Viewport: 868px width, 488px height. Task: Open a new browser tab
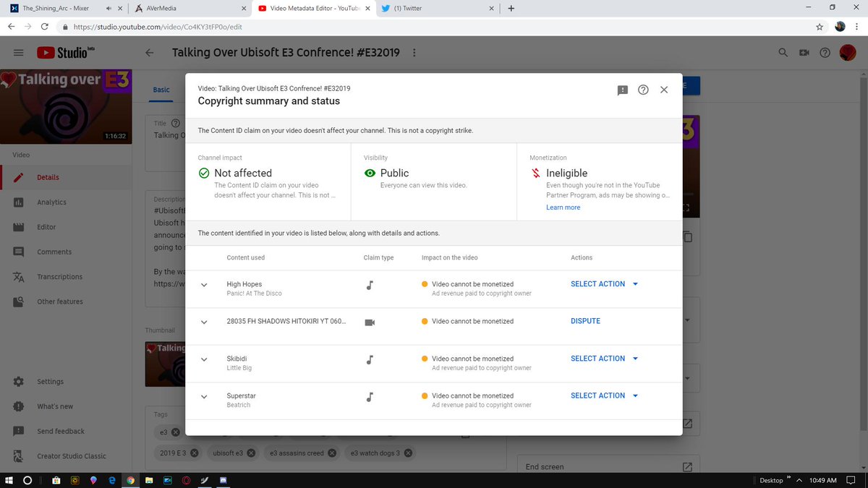tap(511, 8)
